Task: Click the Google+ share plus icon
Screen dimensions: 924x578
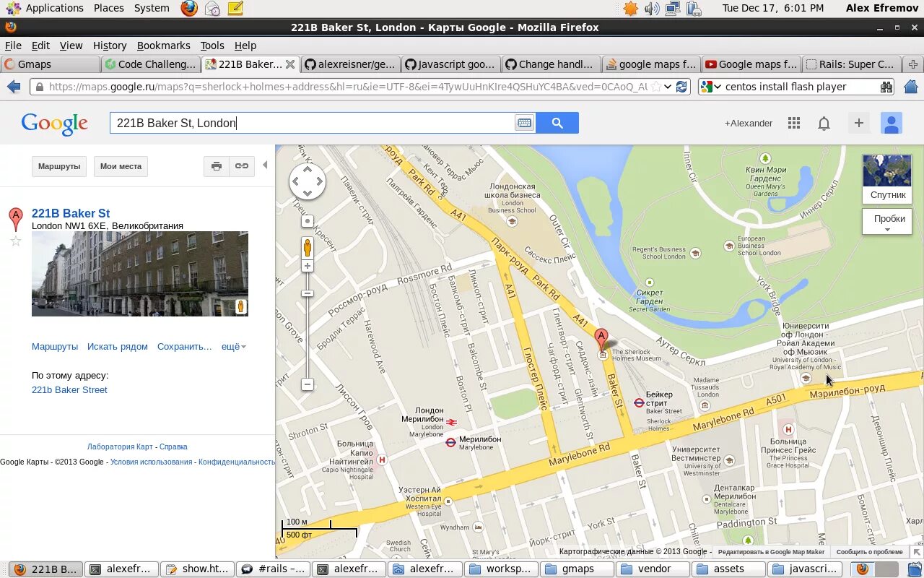Action: point(858,123)
